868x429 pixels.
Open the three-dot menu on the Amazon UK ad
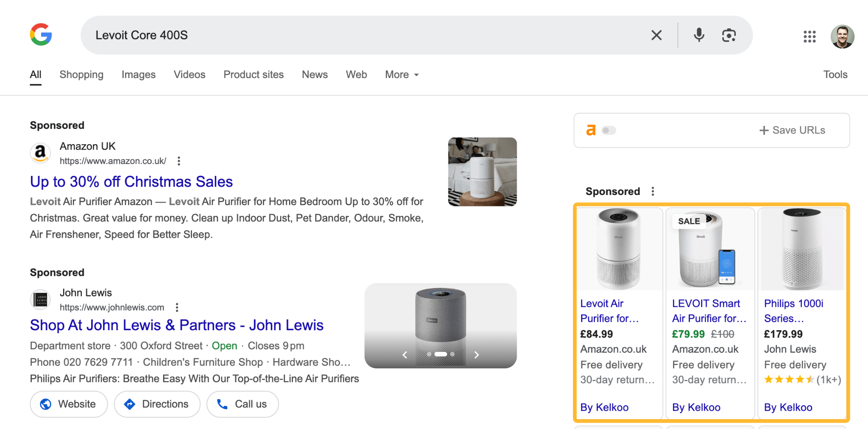click(179, 161)
